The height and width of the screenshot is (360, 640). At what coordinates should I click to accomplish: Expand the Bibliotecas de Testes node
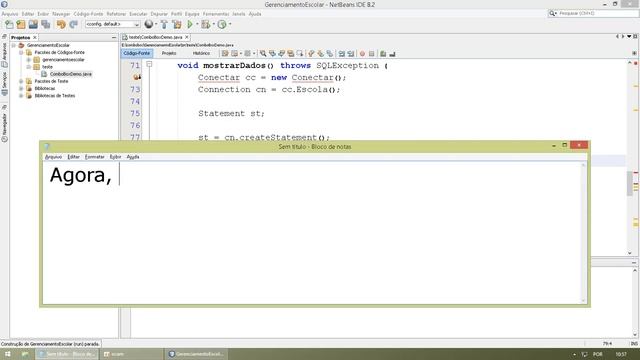click(x=21, y=96)
